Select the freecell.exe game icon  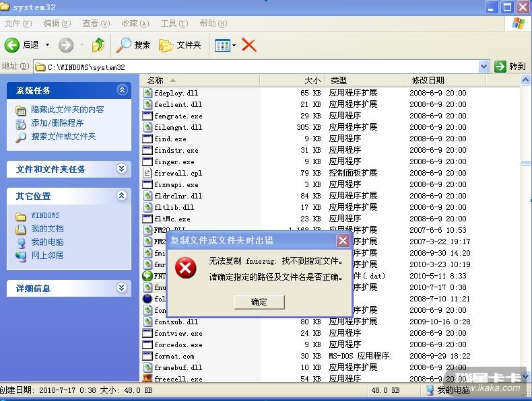tap(147, 378)
